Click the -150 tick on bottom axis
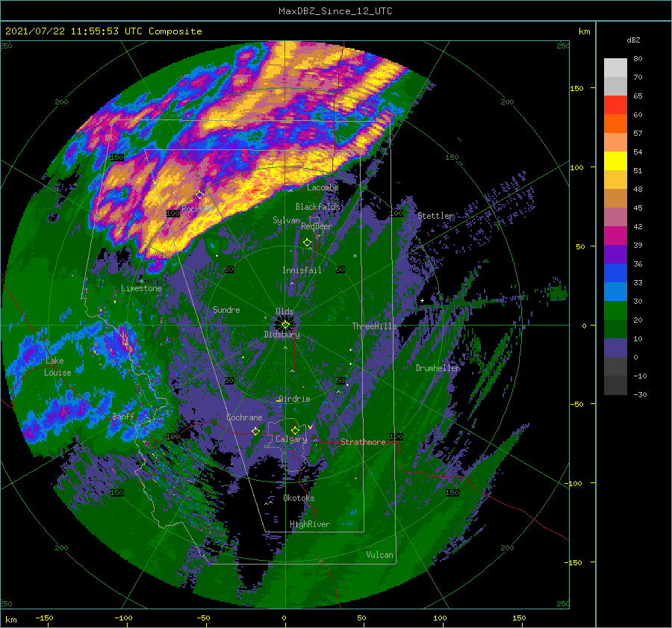The width and height of the screenshot is (672, 628). 44,618
